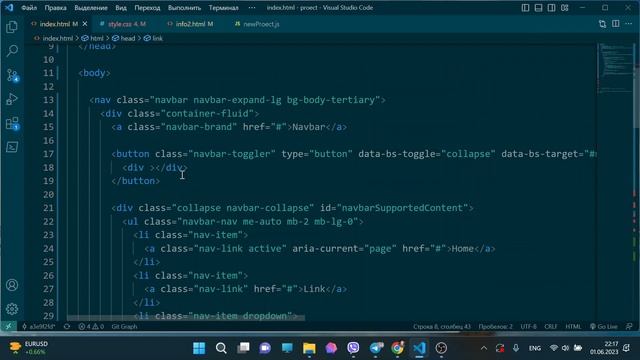
Task: Toggle the primary side bar layout icon
Action: pyautogui.click(x=525, y=8)
